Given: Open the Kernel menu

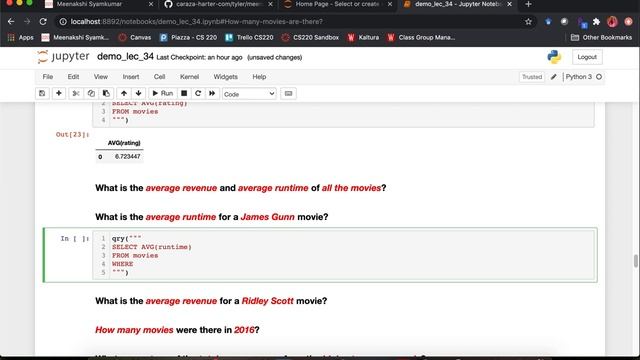Looking at the screenshot, I should [x=189, y=77].
